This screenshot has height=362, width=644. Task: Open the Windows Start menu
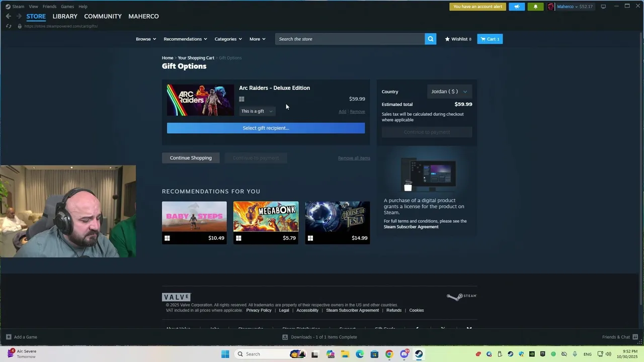tap(225, 354)
